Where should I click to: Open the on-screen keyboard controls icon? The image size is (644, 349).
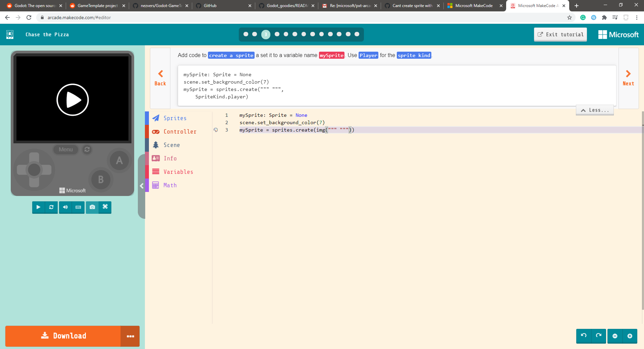78,207
